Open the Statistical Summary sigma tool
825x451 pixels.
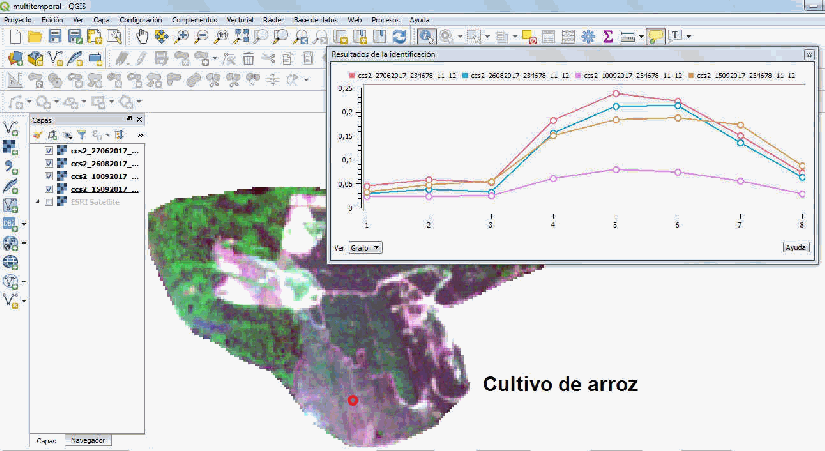click(x=607, y=37)
